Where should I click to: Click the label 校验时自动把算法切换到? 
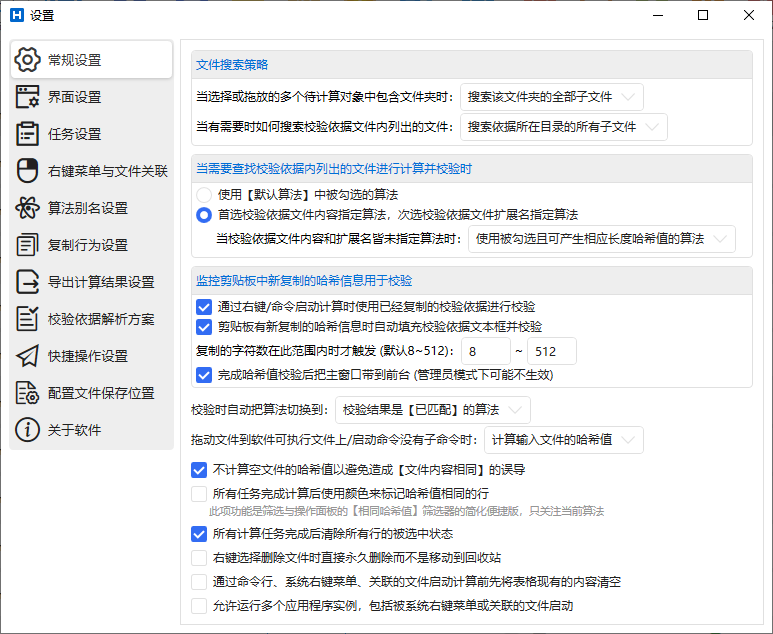(260, 410)
